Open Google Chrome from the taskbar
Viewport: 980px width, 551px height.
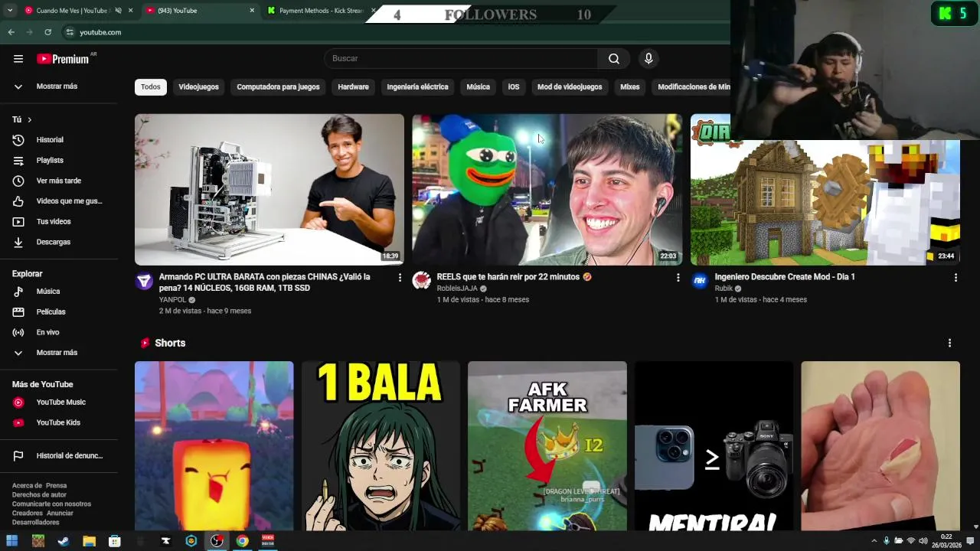pyautogui.click(x=242, y=541)
